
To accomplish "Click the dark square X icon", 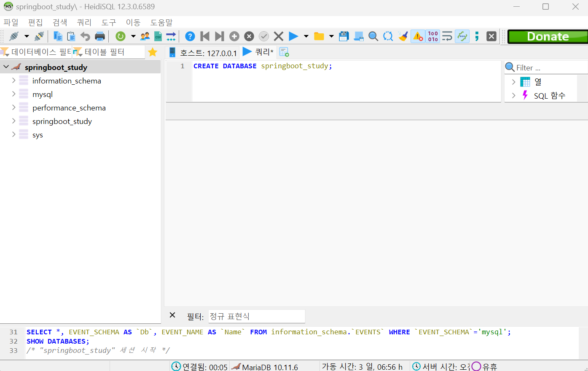I will (x=491, y=36).
